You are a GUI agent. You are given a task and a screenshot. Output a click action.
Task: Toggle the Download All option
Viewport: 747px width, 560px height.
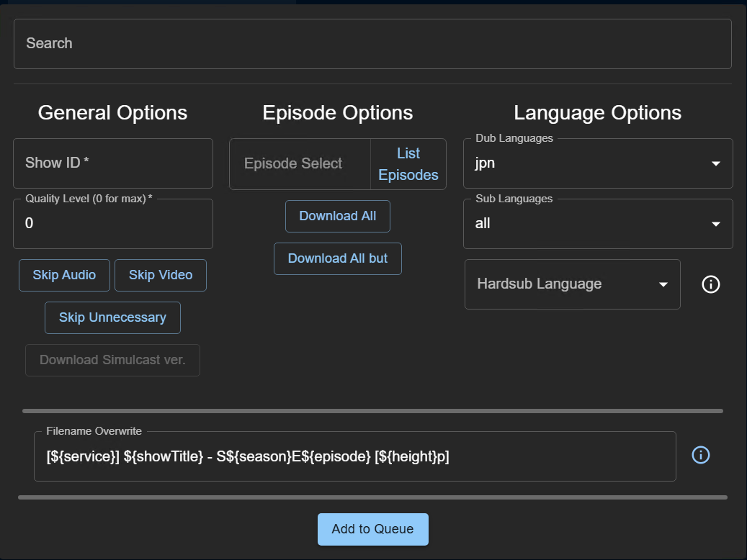click(x=337, y=216)
